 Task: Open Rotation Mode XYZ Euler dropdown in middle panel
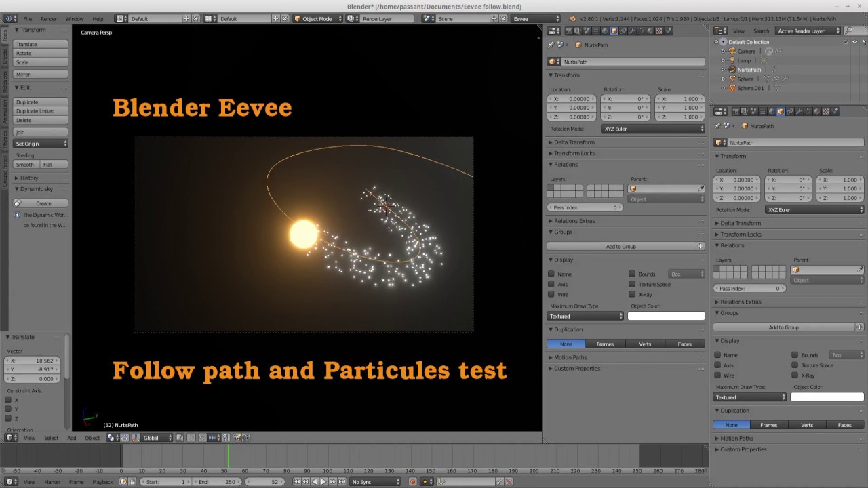click(x=654, y=129)
